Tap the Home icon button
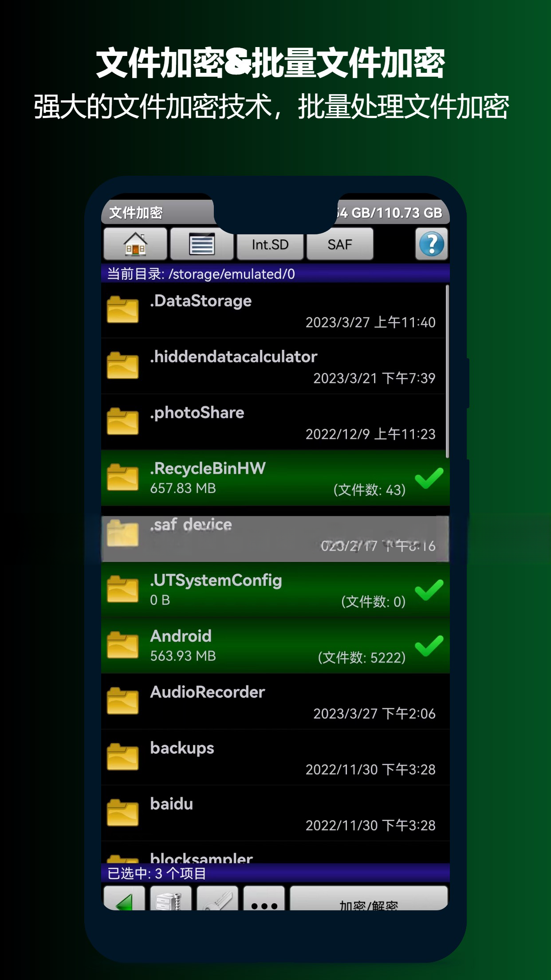Viewport: 551px width, 980px height. tap(135, 244)
